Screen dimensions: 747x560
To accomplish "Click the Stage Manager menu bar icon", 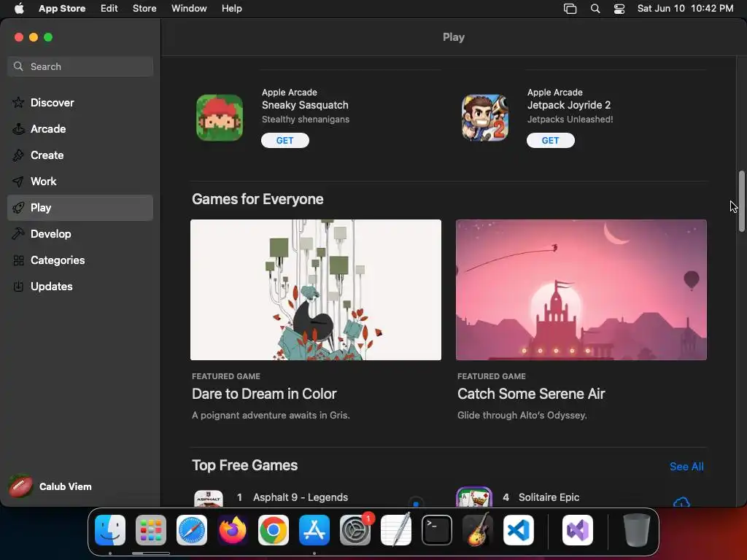I will click(570, 9).
